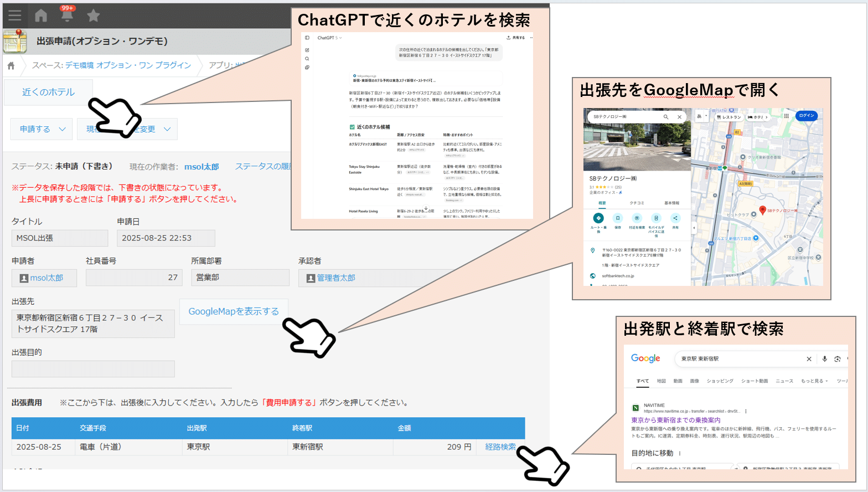Select Google search 地図 tab

(x=661, y=381)
